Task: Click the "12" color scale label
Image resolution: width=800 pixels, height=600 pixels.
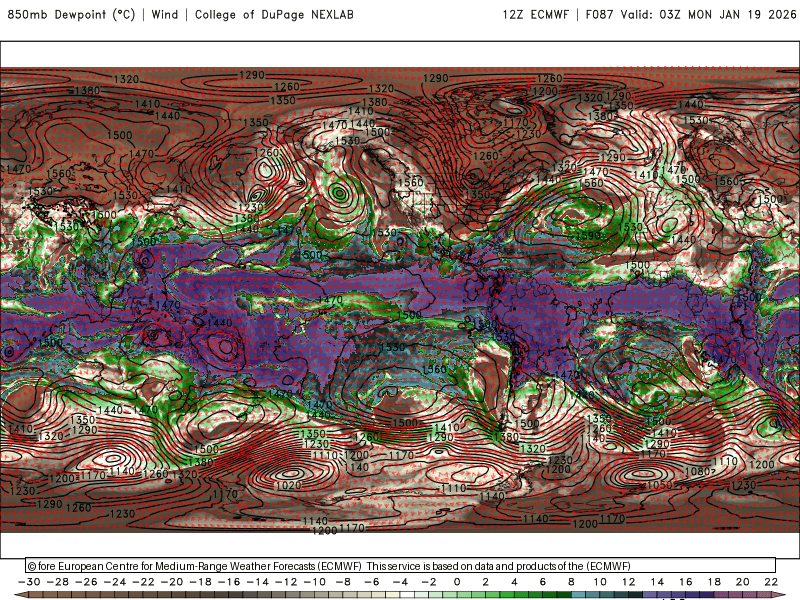Action: tap(629, 582)
